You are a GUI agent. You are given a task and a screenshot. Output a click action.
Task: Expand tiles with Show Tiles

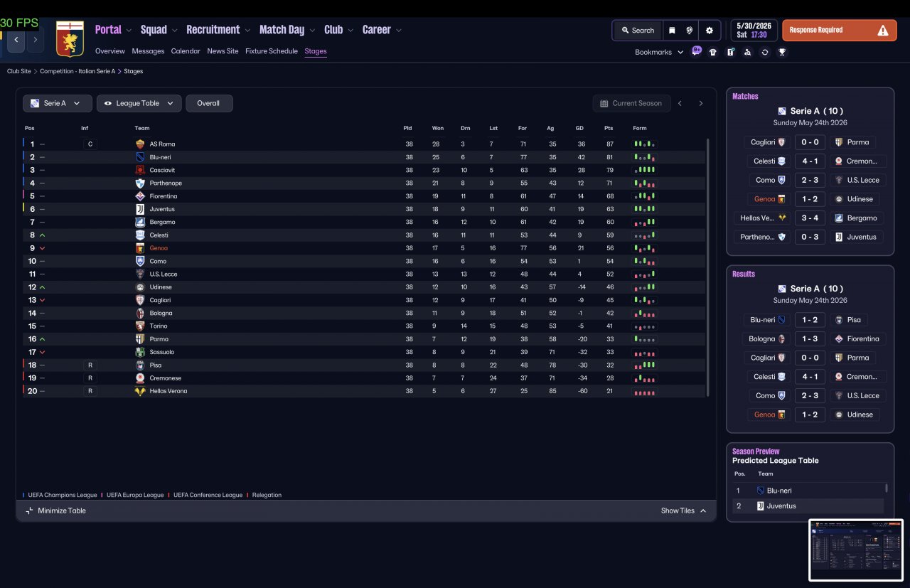[x=683, y=511]
